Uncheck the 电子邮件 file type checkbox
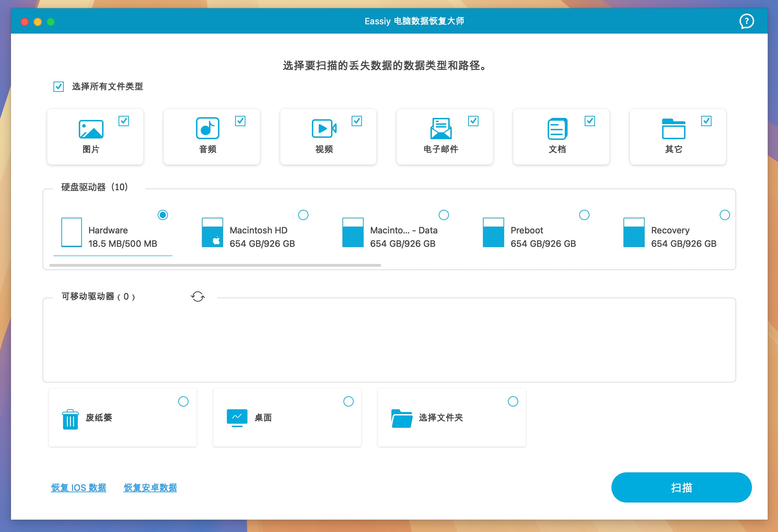 pyautogui.click(x=473, y=121)
